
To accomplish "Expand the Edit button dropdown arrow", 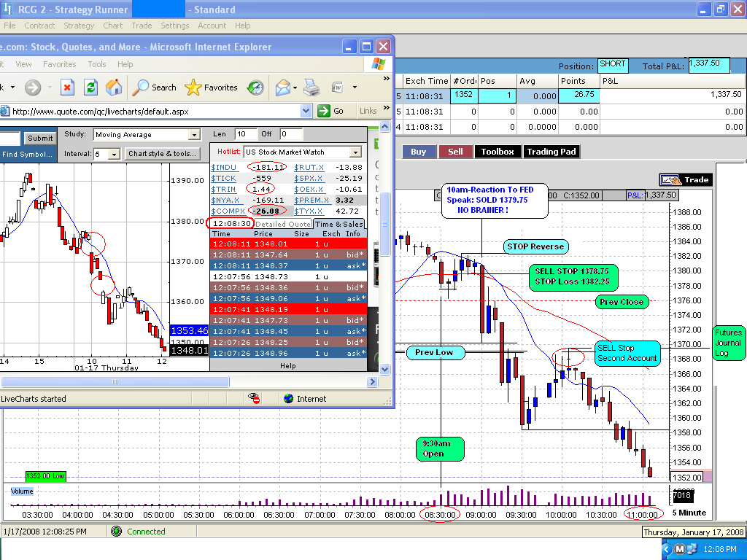I will click(355, 87).
